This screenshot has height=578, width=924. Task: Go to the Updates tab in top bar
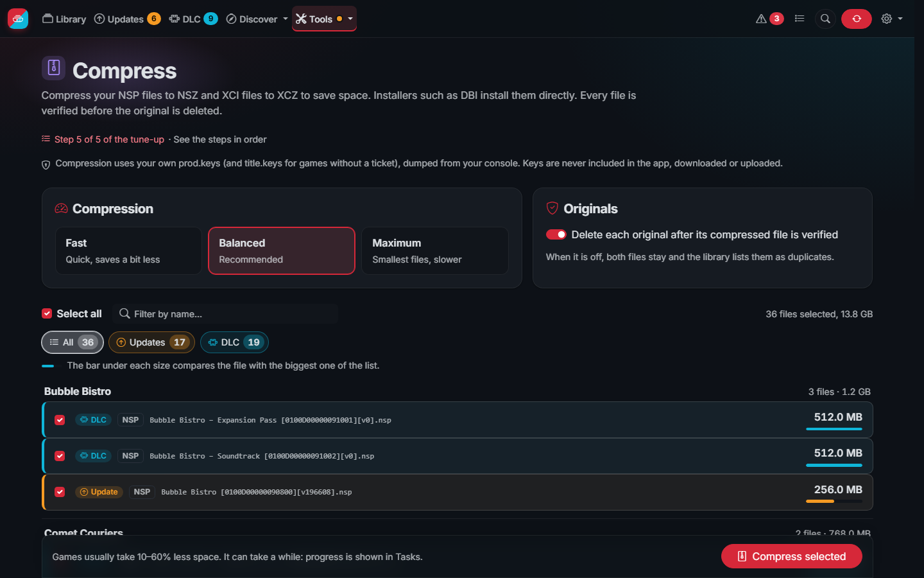[x=127, y=19]
